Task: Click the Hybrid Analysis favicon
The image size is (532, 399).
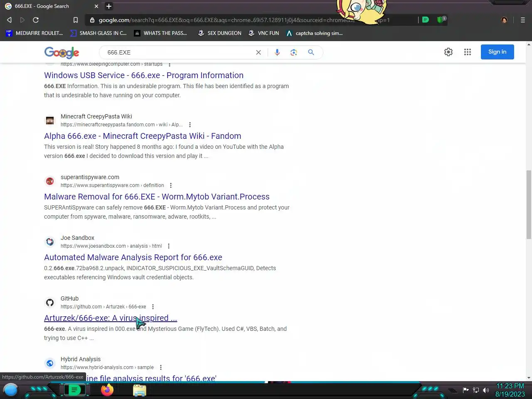Action: tap(50, 363)
